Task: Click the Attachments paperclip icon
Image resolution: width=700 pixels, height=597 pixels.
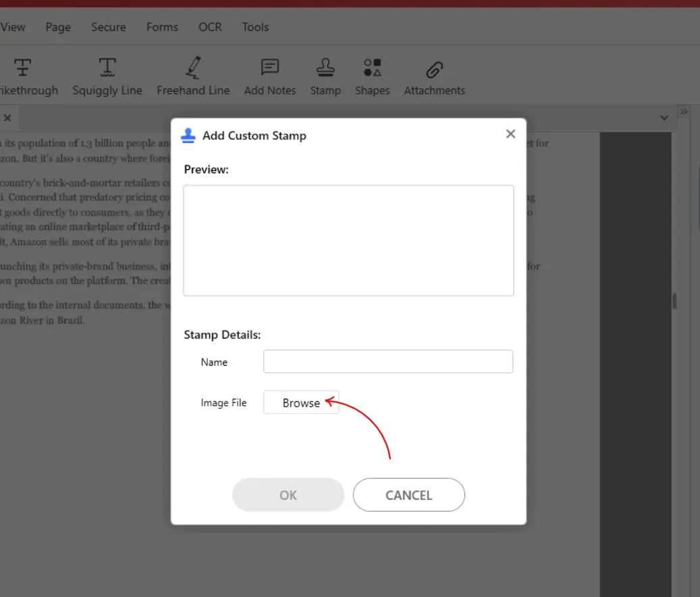Action: [x=434, y=68]
